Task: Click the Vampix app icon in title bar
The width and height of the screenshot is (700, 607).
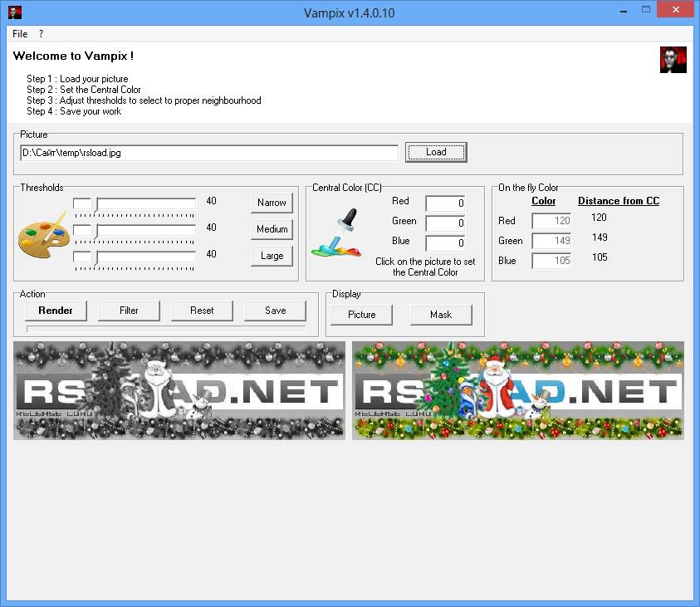Action: [x=15, y=12]
